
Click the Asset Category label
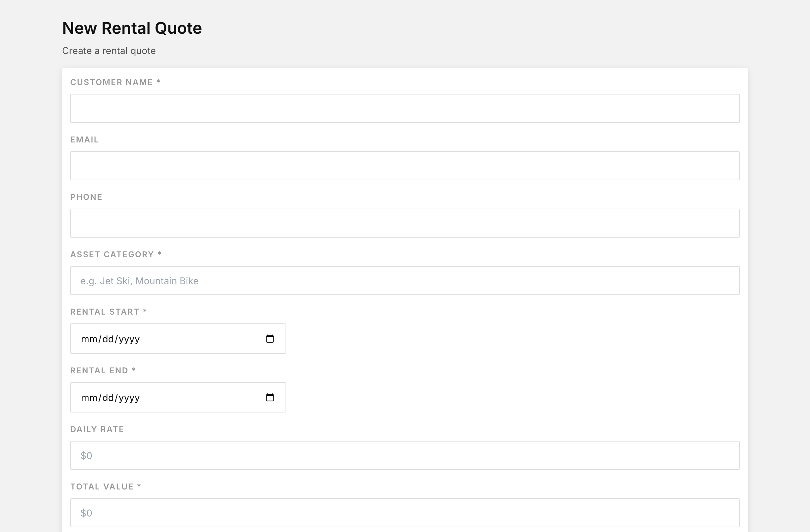[x=116, y=254]
